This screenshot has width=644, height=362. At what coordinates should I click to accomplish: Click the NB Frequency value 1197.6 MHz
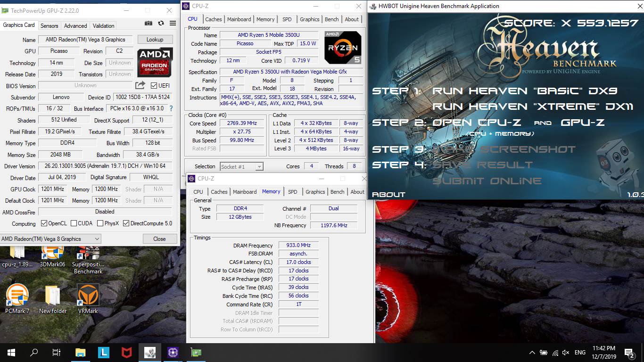(333, 225)
